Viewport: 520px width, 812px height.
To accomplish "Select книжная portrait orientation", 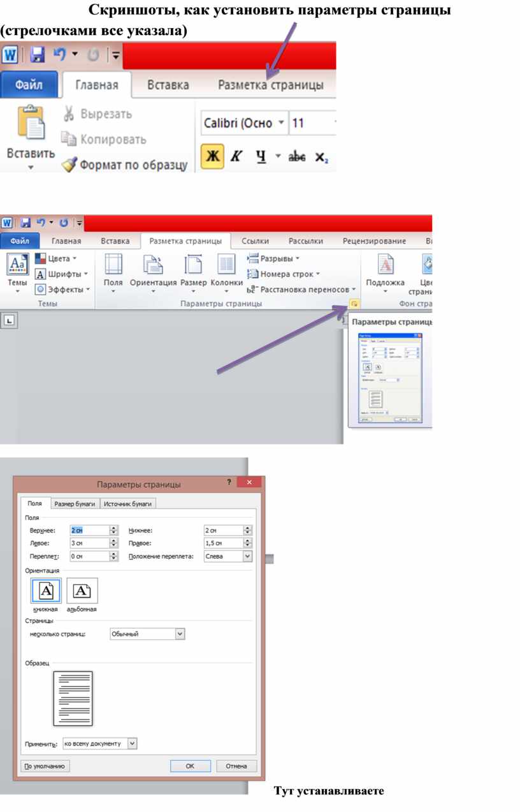I will coord(46,591).
